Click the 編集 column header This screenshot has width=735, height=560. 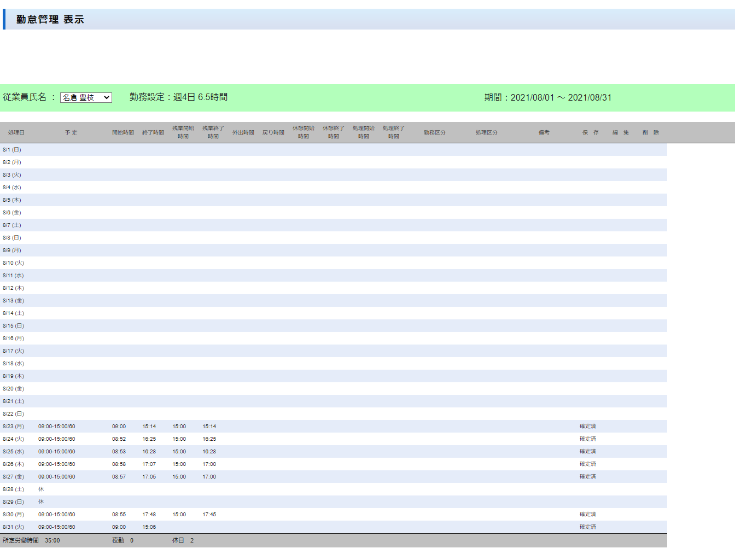click(x=620, y=133)
